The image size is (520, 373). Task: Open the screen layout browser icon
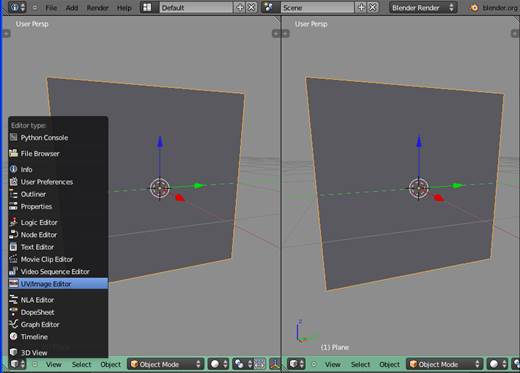pyautogui.click(x=149, y=7)
